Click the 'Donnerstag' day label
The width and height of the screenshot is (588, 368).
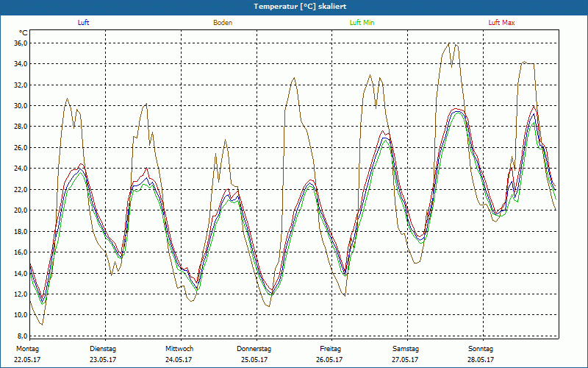tap(254, 349)
